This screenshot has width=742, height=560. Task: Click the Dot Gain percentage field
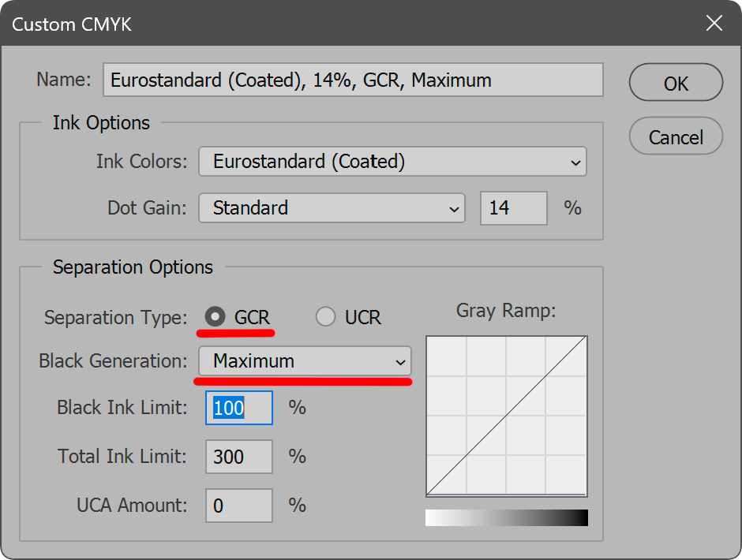click(x=513, y=208)
